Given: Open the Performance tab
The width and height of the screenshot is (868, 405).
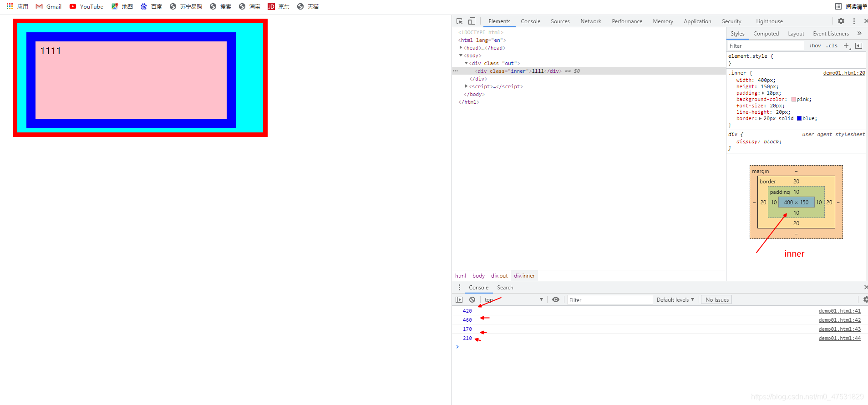Looking at the screenshot, I should click(x=627, y=21).
